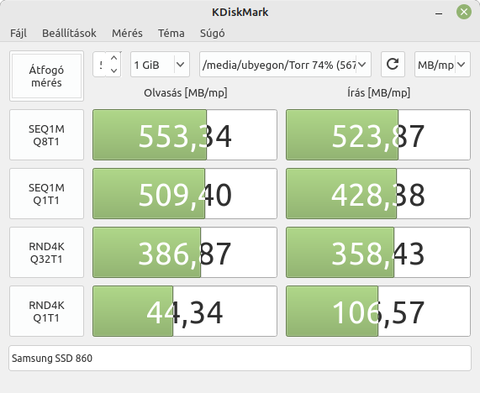Click the Írás [MB/mp] column header
This screenshot has width=480, height=393.
pyautogui.click(x=379, y=93)
